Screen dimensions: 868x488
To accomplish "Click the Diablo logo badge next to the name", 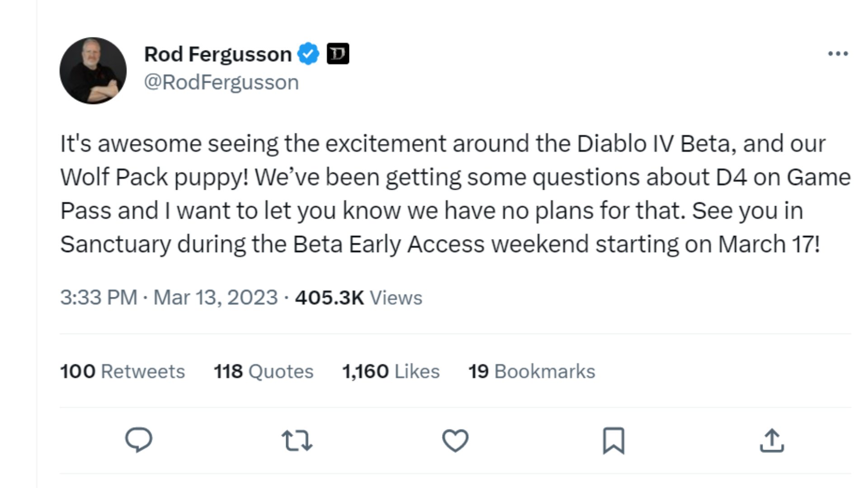I will tap(338, 52).
